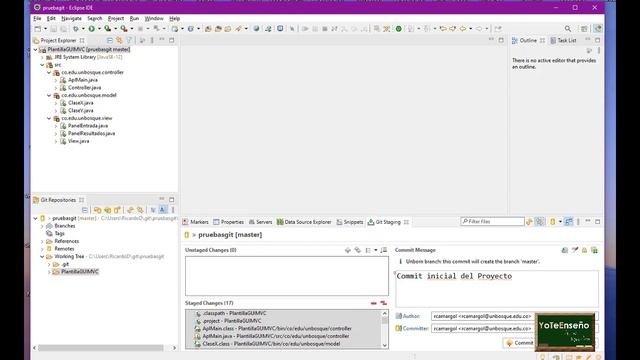
Task: Click the Debug bug icon in toolbar
Action: click(x=76, y=29)
